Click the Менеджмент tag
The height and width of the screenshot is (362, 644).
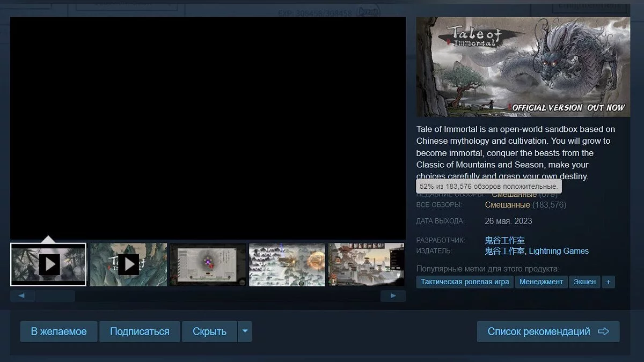tap(541, 282)
